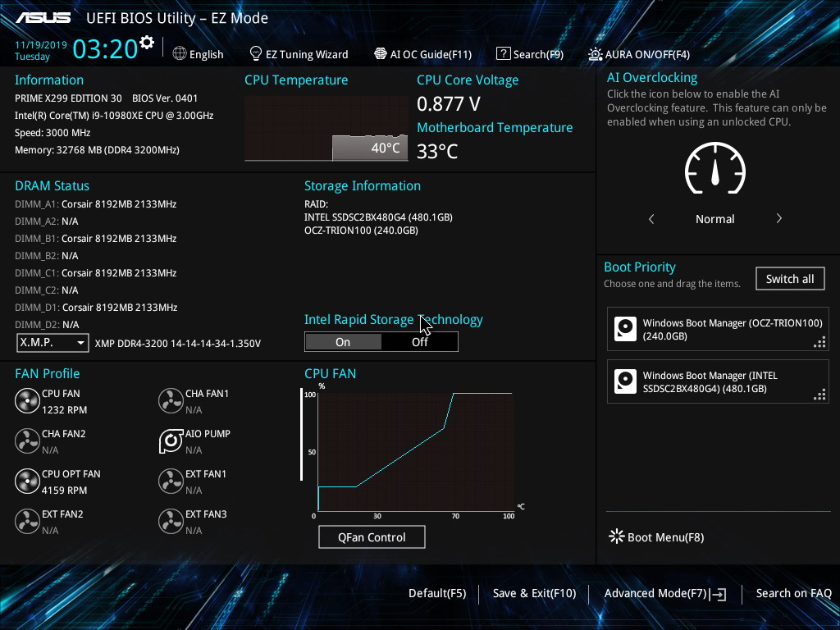Click the Memory: 32768 MB info line

coord(97,150)
